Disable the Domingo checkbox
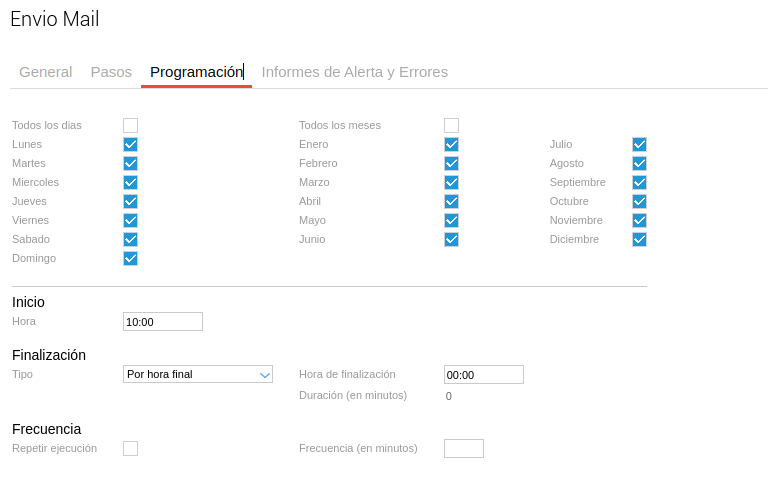 point(130,258)
